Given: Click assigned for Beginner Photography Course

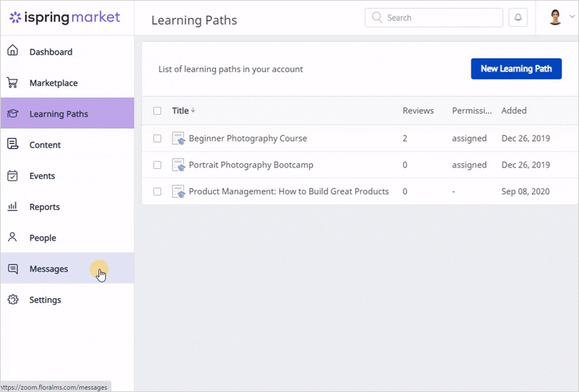Looking at the screenshot, I should [469, 139].
